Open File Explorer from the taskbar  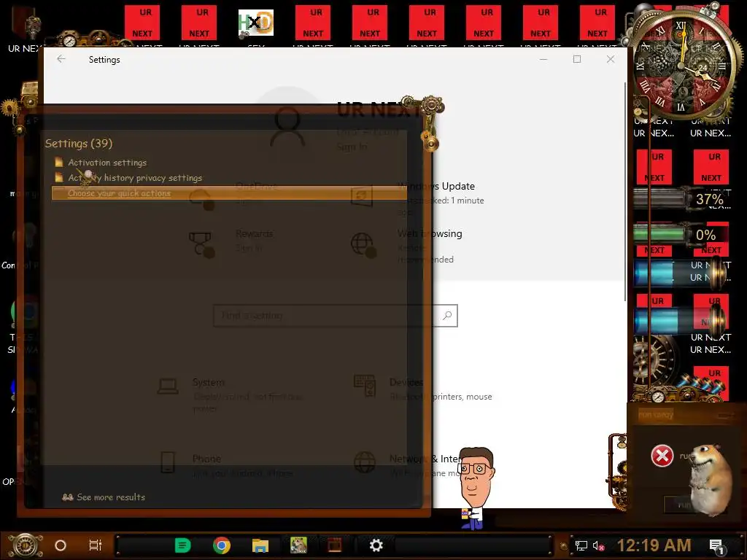pyautogui.click(x=260, y=545)
